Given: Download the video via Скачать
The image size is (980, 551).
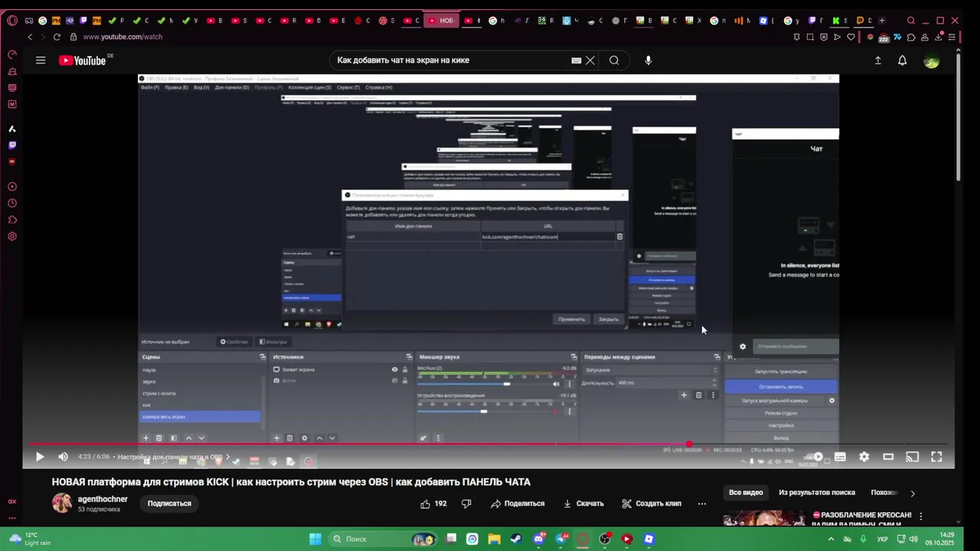Looking at the screenshot, I should click(583, 504).
